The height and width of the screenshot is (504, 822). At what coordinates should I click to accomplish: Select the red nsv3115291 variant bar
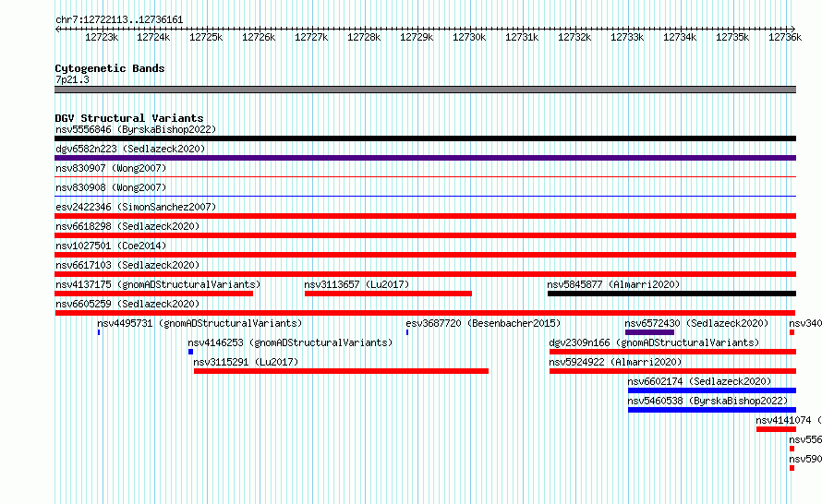click(341, 371)
